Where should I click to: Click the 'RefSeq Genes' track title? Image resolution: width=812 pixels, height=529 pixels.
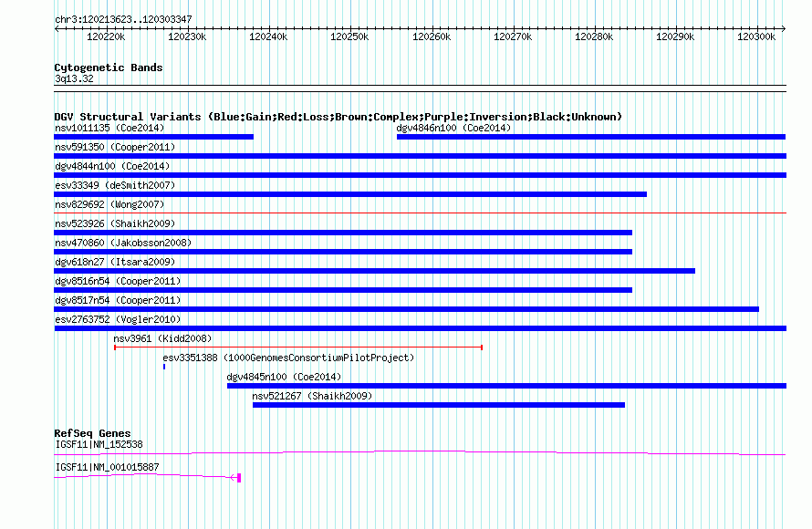(x=92, y=433)
